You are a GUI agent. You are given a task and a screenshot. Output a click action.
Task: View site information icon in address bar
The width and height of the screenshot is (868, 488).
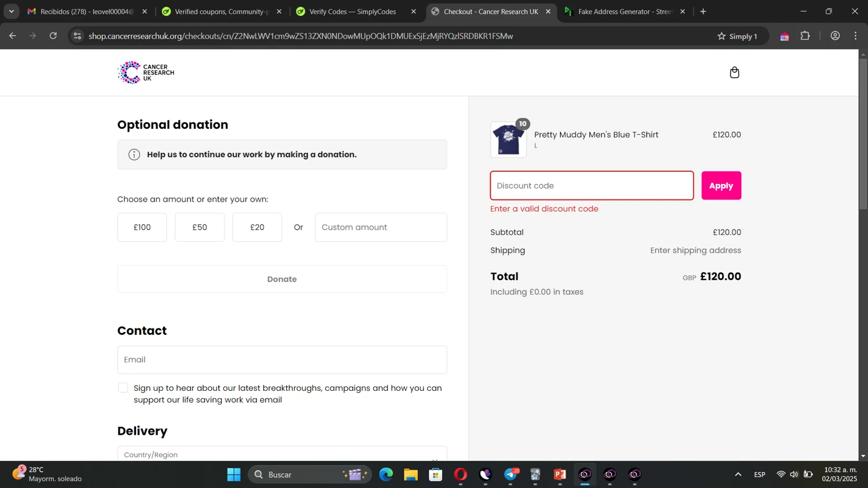[78, 36]
